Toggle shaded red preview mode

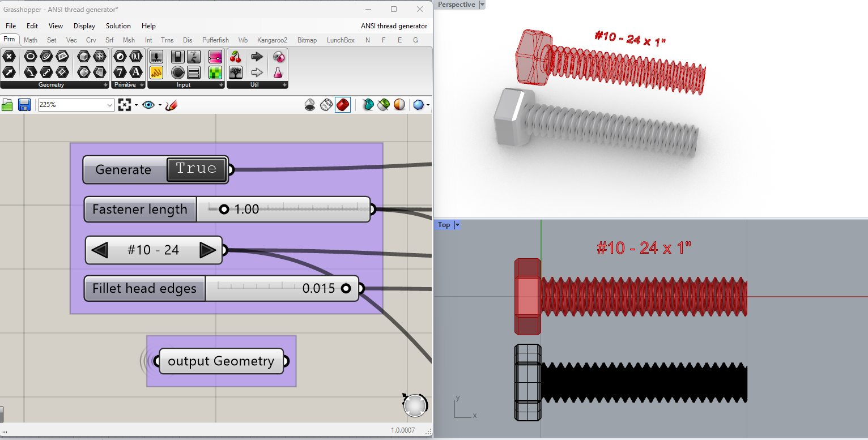[343, 105]
